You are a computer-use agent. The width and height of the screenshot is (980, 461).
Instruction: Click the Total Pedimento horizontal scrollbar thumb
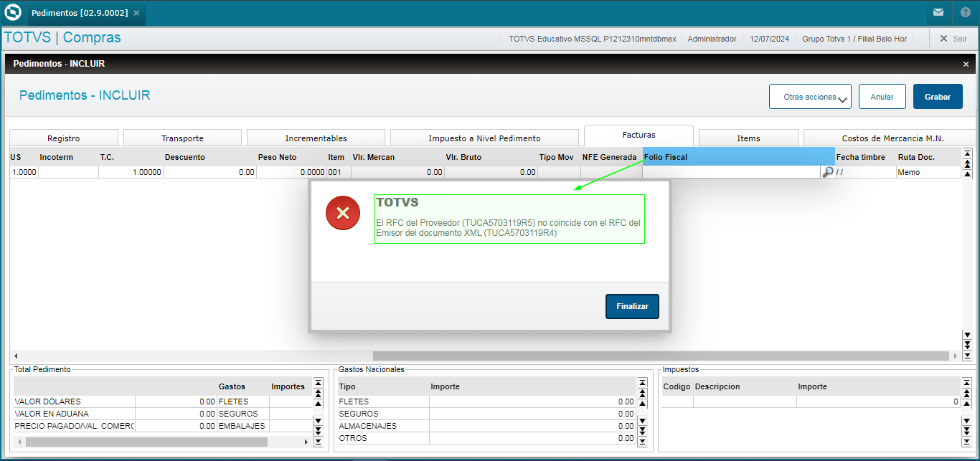tap(146, 442)
